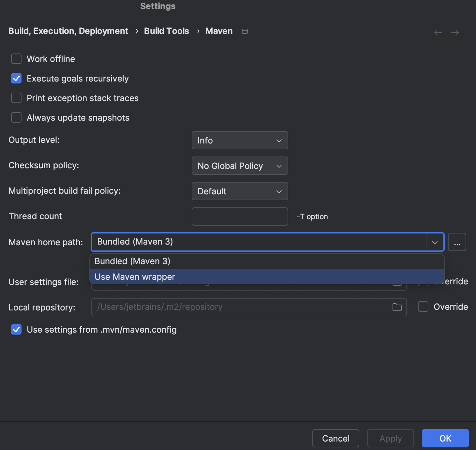The image size is (476, 450).
Task: Click inside the Thread count field
Action: pos(240,216)
